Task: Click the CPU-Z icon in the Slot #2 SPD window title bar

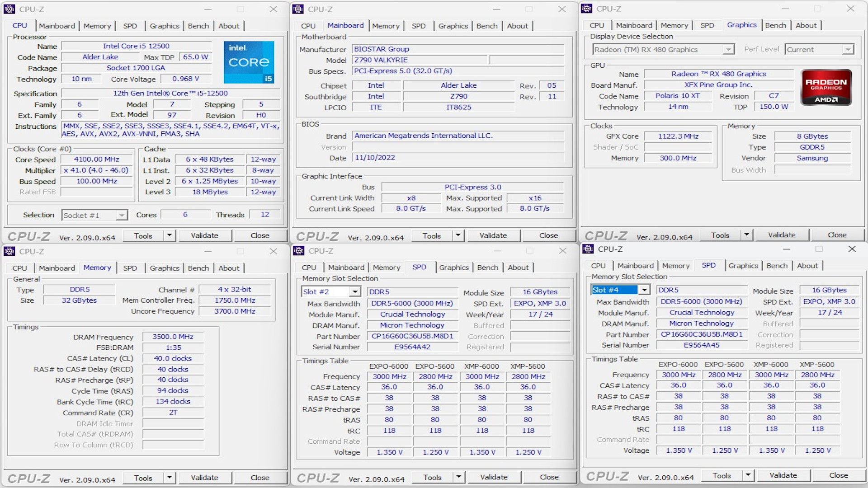Action: tap(298, 251)
